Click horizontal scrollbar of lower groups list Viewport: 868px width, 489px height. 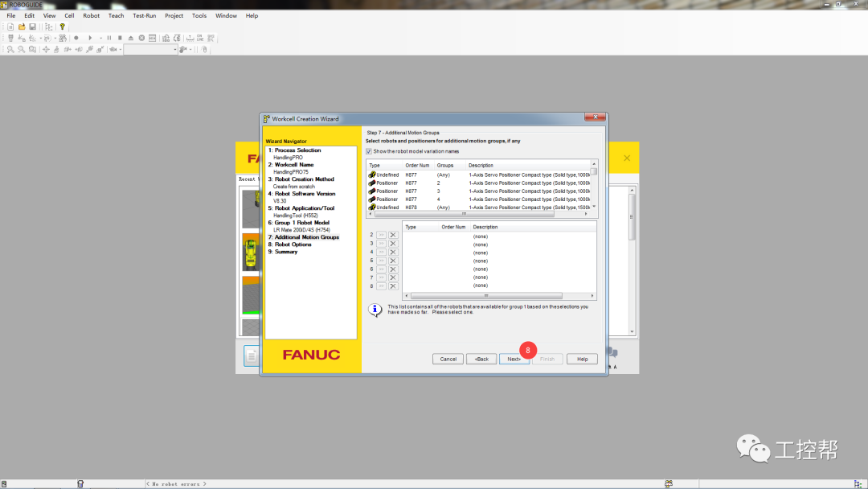486,296
